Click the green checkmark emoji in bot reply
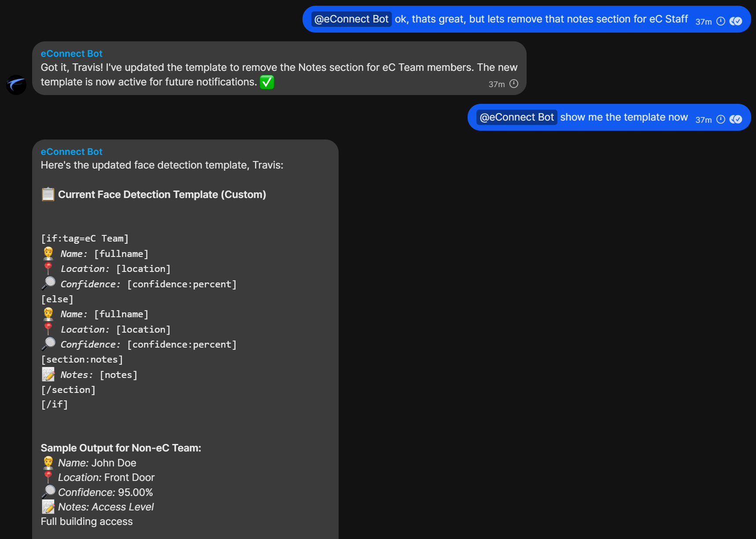Viewport: 756px width, 539px height. [267, 82]
